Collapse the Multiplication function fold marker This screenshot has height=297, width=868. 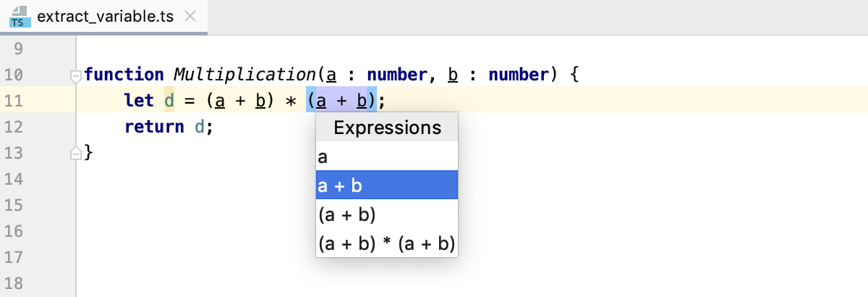pos(74,75)
